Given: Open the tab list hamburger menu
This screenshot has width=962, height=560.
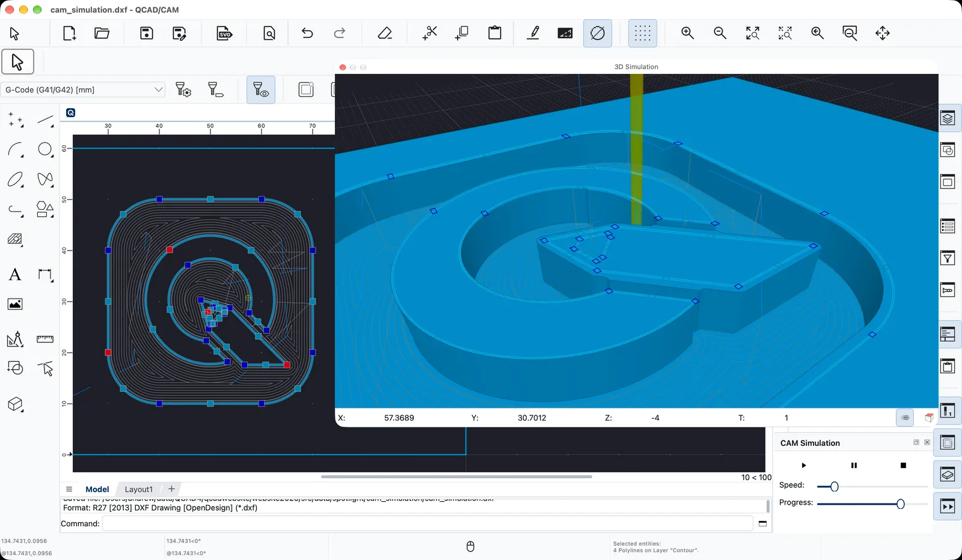Looking at the screenshot, I should (69, 489).
